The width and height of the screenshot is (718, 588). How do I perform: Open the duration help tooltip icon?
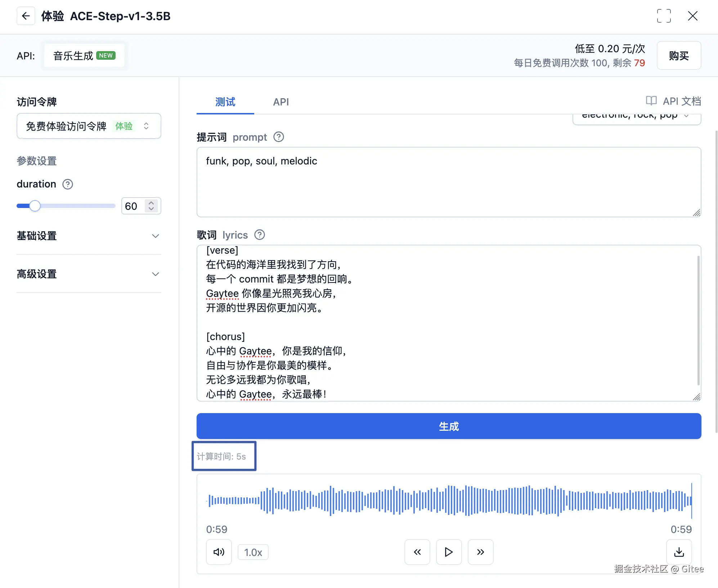(x=68, y=184)
